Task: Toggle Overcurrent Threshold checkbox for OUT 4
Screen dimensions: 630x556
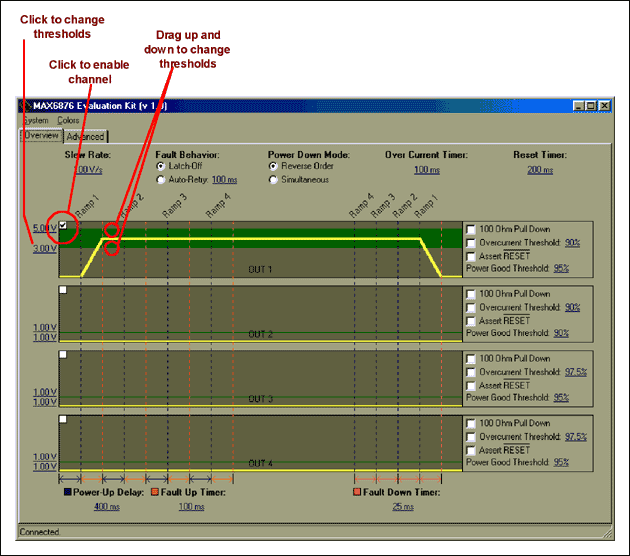Action: (x=472, y=437)
